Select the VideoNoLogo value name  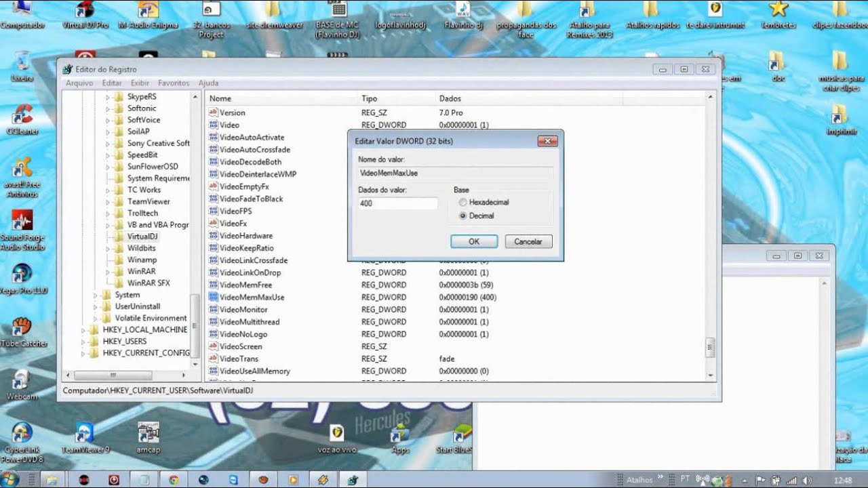point(243,334)
